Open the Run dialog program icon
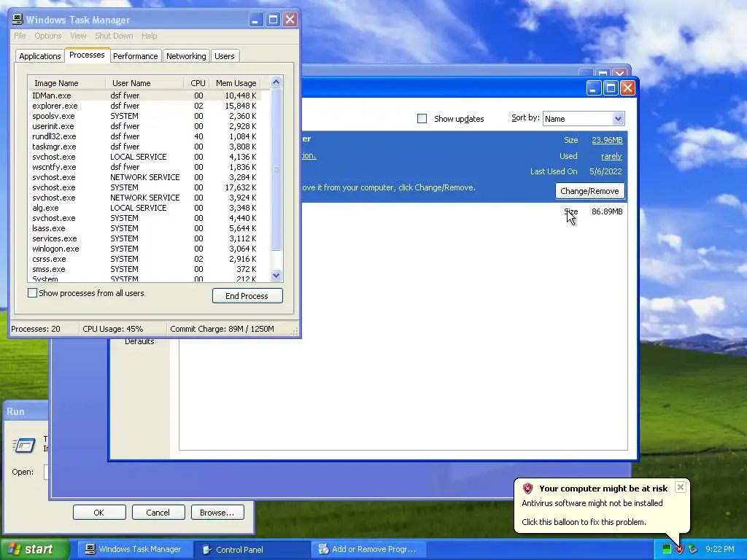Image resolution: width=747 pixels, height=560 pixels. pos(24,446)
